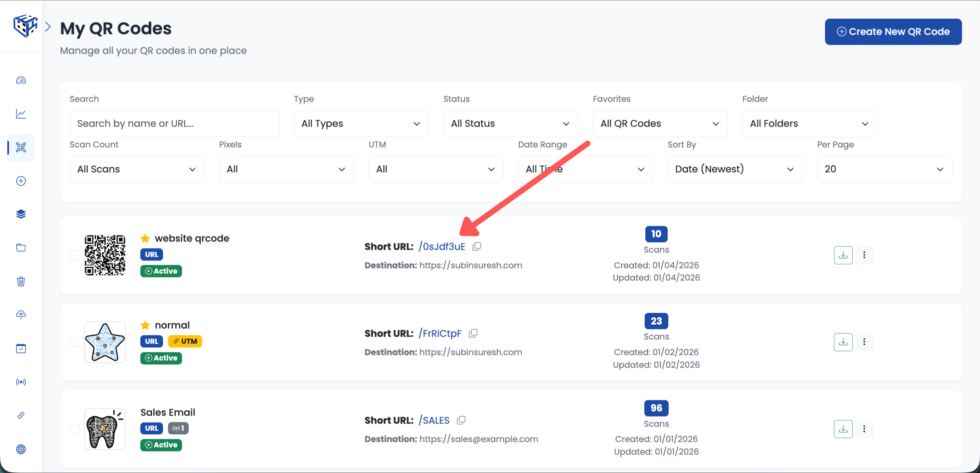Open the globe icon at sidebar bottom
Image resolution: width=980 pixels, height=473 pixels.
point(21,449)
